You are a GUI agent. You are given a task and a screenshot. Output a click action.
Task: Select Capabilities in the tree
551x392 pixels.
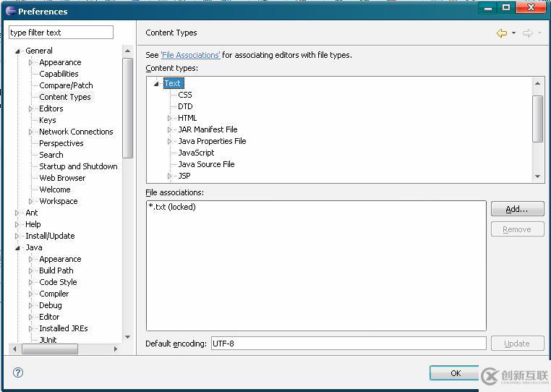tap(59, 74)
